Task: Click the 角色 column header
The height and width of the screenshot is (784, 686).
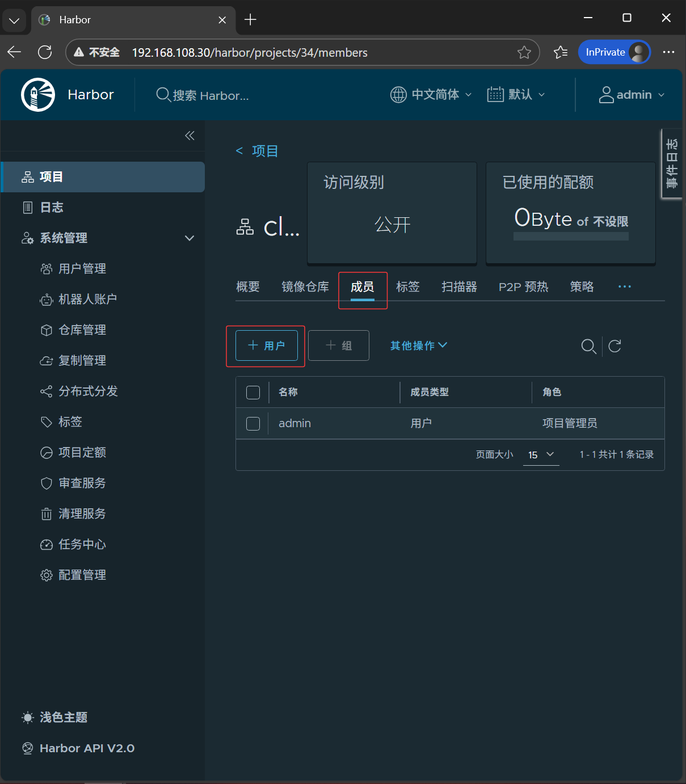Action: 552,392
